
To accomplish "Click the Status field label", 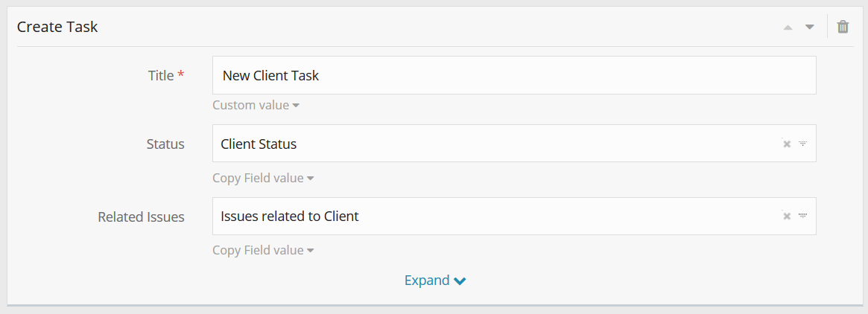I will [165, 144].
